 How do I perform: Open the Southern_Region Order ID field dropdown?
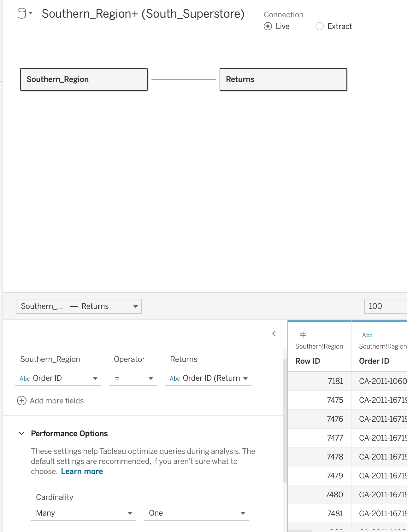tap(58, 378)
